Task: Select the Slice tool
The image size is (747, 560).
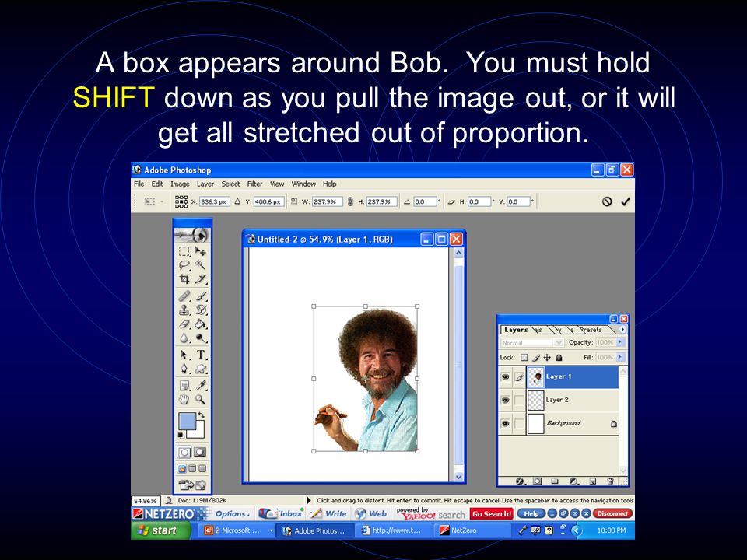Action: [x=201, y=279]
